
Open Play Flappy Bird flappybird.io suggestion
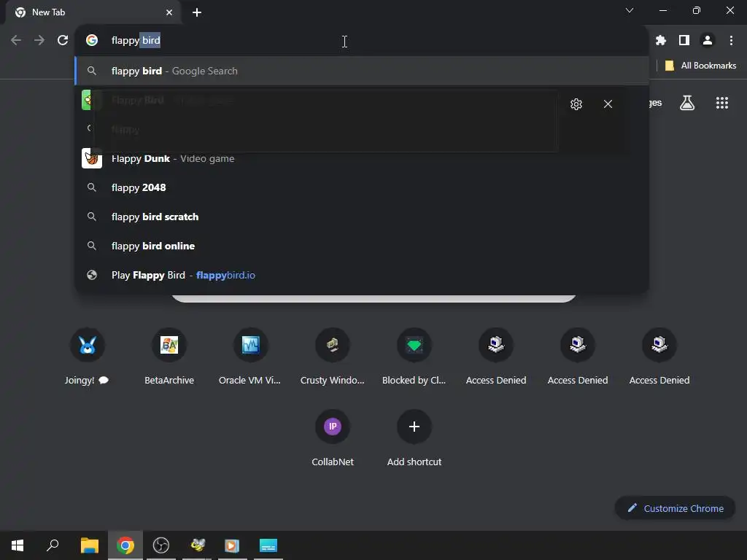pos(362,275)
